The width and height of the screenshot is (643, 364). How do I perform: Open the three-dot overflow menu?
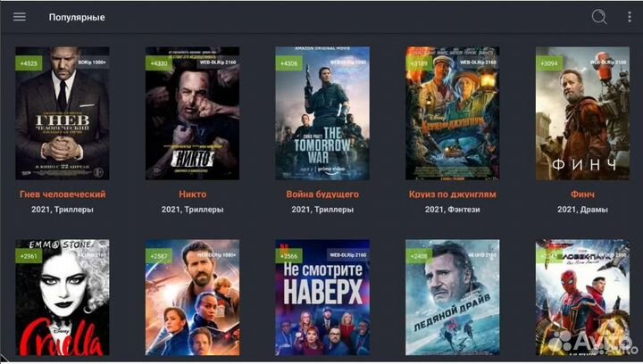coord(630,17)
